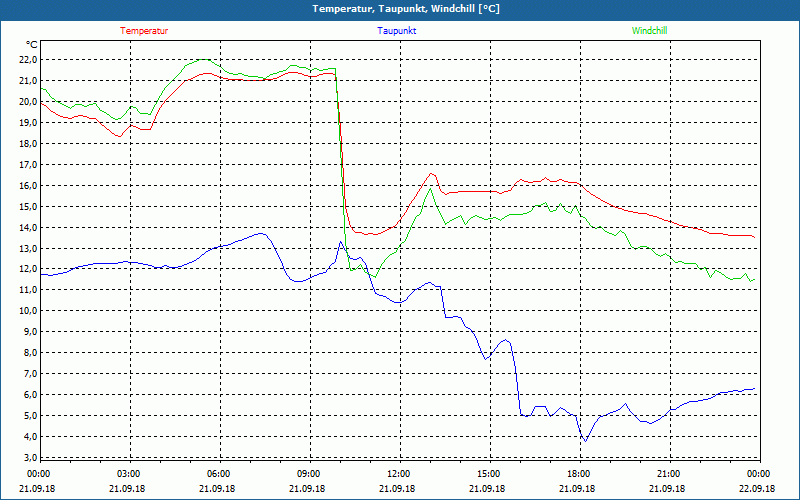Select the '15,0' y-axis tick label
The height and width of the screenshot is (500, 800).
(x=29, y=207)
